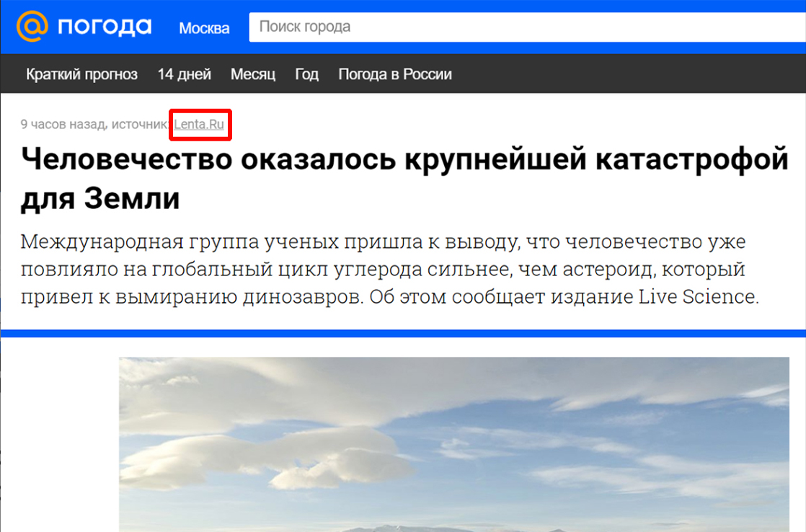Viewport: 806px width, 532px height.
Task: Click the article lead paragraph mentioning Live Science
Action: click(x=389, y=269)
